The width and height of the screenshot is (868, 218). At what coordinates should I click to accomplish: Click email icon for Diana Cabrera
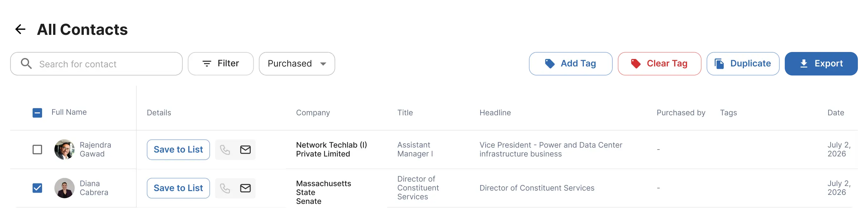(245, 188)
